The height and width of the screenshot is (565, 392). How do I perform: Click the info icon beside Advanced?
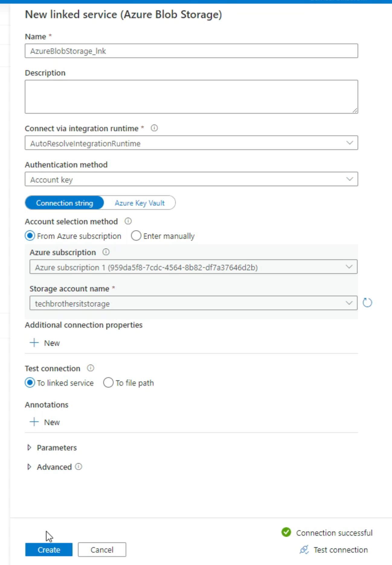pos(79,467)
